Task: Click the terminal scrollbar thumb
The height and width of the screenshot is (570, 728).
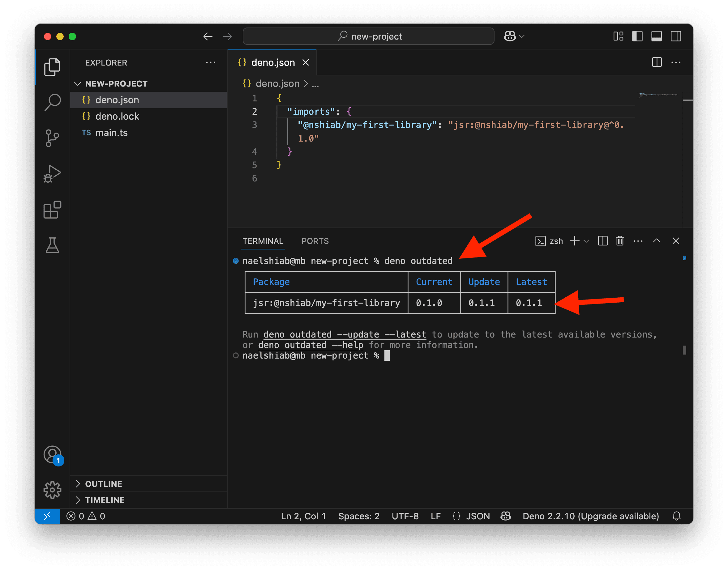Action: tap(684, 350)
